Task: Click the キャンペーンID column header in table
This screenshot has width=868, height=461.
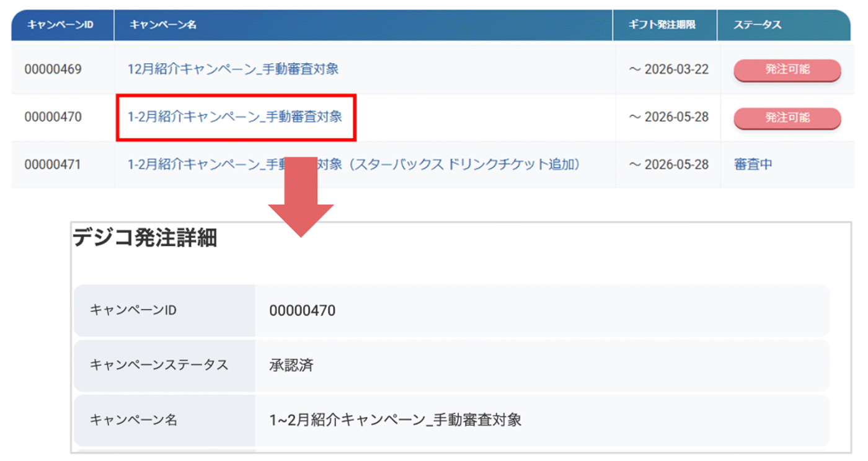Action: pos(60,25)
